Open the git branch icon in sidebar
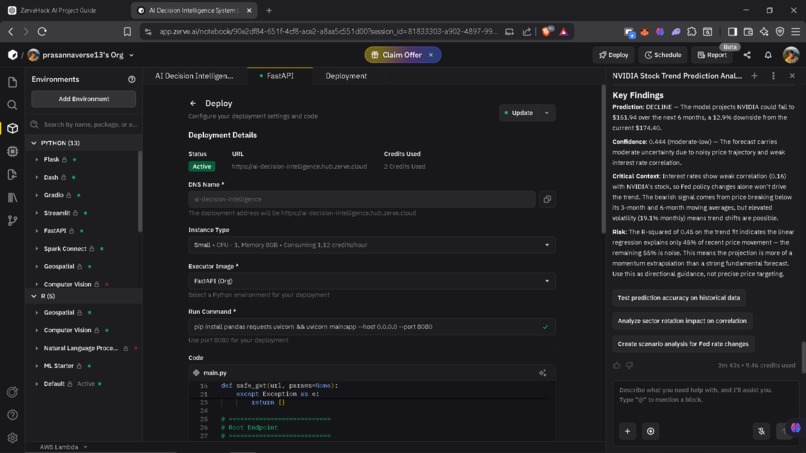This screenshot has width=806, height=453. click(x=12, y=221)
